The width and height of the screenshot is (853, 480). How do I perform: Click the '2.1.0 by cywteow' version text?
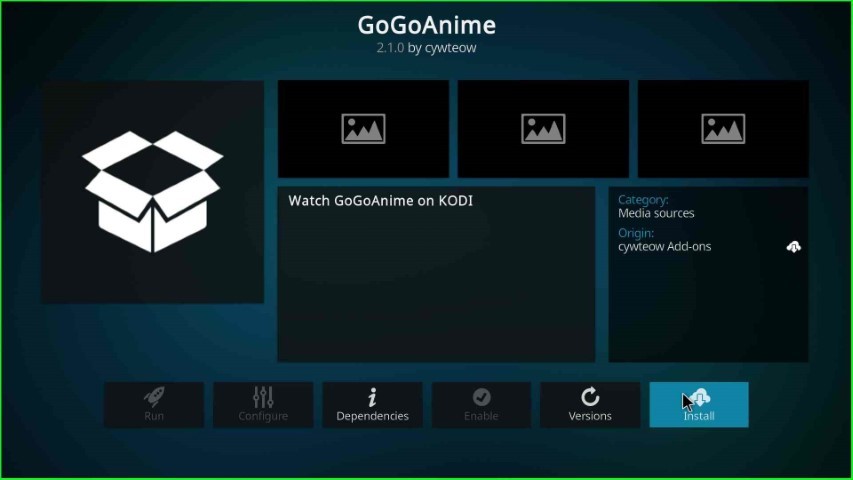426,48
